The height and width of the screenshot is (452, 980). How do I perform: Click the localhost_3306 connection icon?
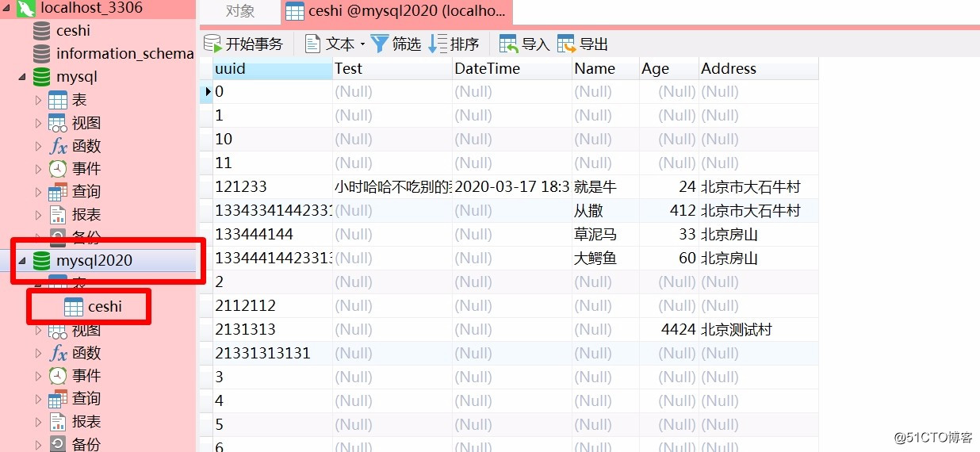(26, 8)
